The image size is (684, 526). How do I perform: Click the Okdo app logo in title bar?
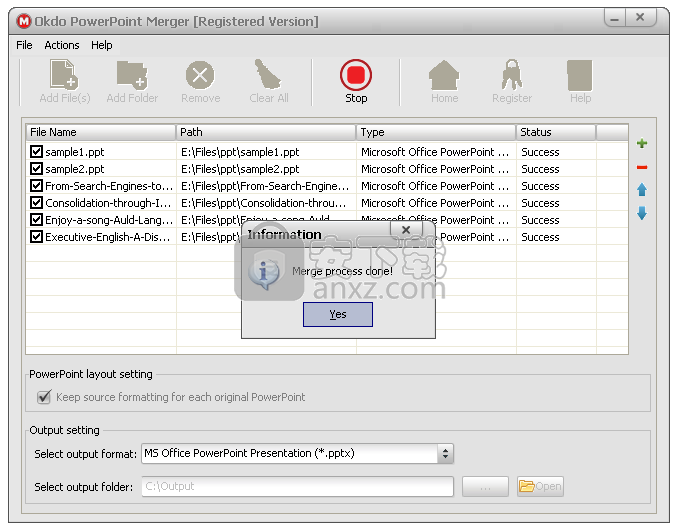(x=24, y=21)
